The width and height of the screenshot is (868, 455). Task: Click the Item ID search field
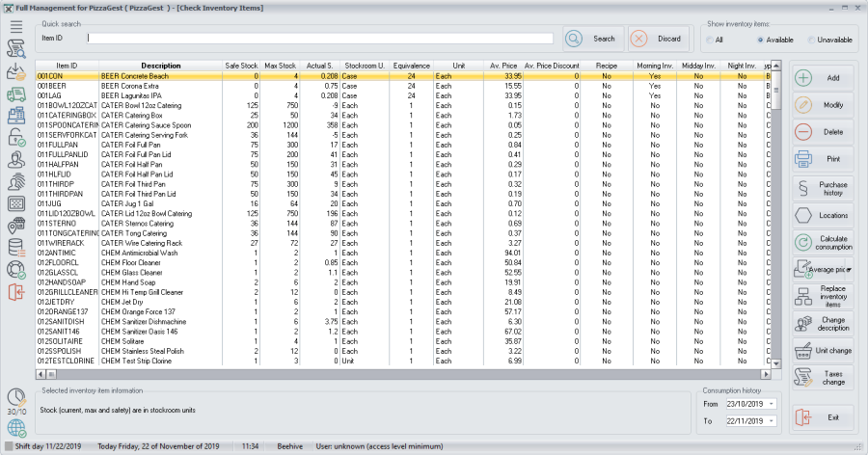(320, 39)
